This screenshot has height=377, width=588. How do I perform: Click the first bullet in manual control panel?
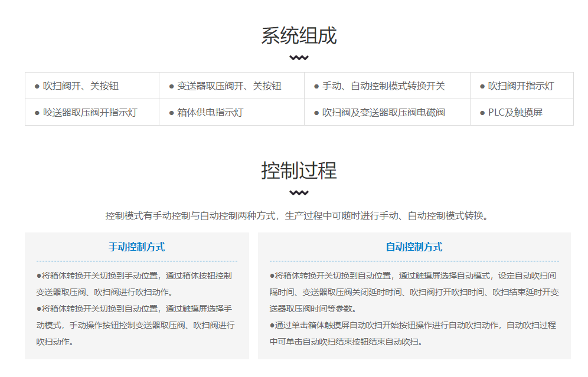(x=134, y=284)
